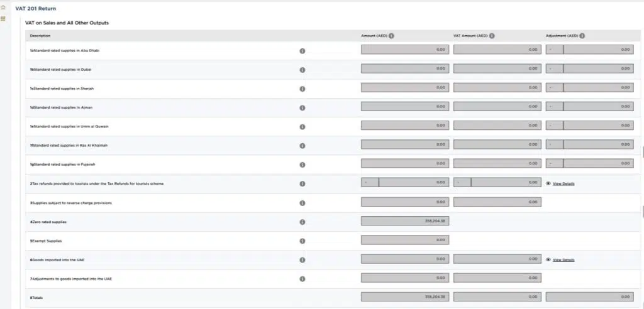
Task: Open the grid menu icon in sidebar
Action: (x=3, y=19)
